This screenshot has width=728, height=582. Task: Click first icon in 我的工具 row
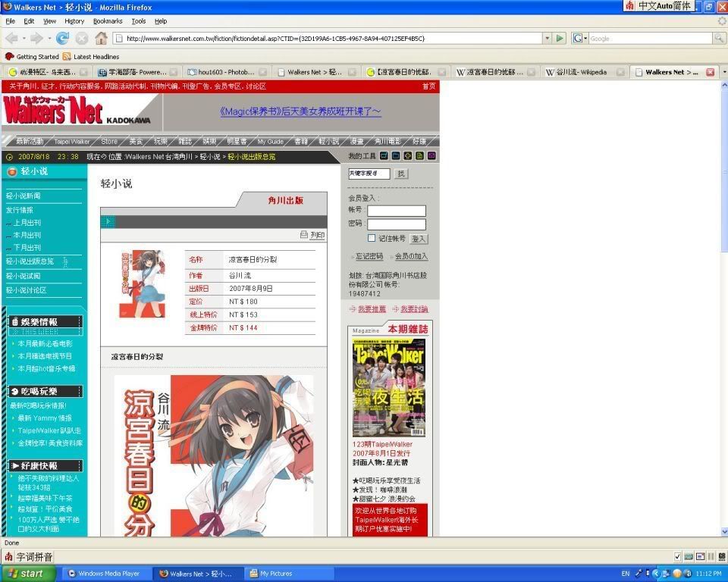pos(384,156)
